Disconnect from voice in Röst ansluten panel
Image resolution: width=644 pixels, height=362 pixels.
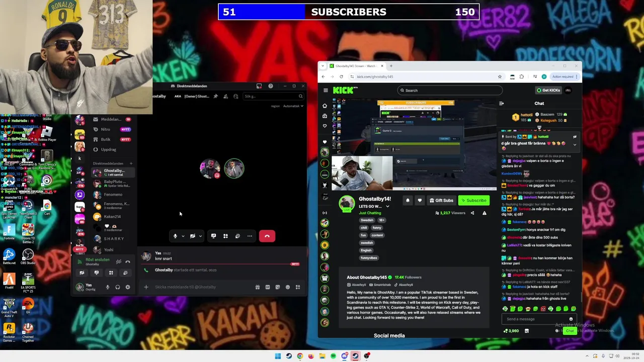click(x=128, y=261)
